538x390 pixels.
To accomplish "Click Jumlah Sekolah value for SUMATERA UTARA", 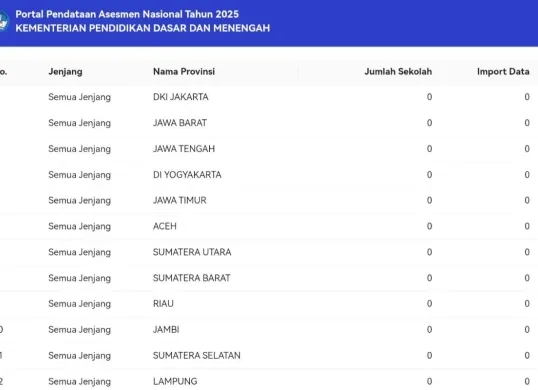I will click(x=429, y=252).
